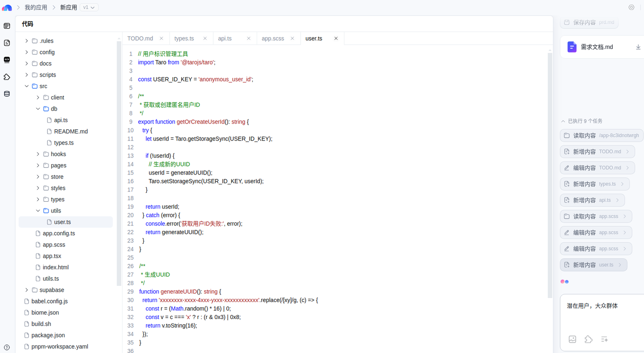Click the database icon in left sidebar
This screenshot has width=644, height=353.
coord(7,94)
